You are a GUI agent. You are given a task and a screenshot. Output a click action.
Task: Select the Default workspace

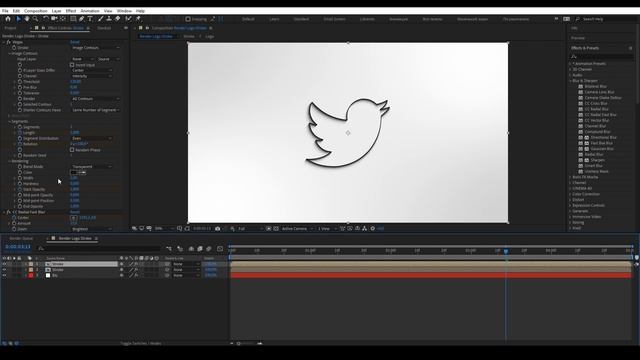click(x=248, y=19)
